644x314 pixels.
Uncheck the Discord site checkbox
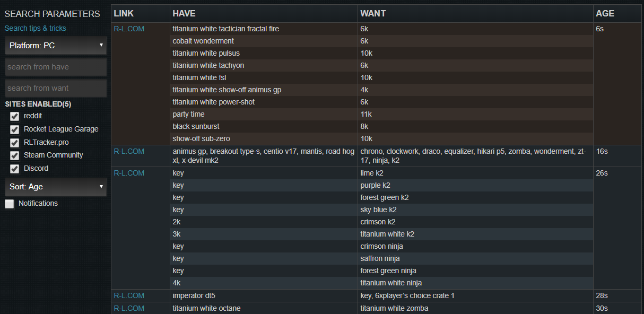pyautogui.click(x=15, y=169)
